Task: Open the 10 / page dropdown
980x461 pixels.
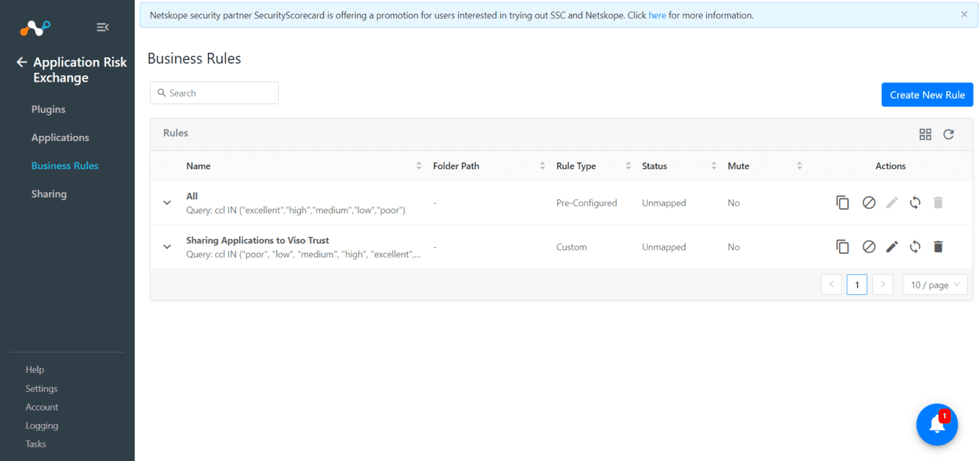Action: point(935,284)
